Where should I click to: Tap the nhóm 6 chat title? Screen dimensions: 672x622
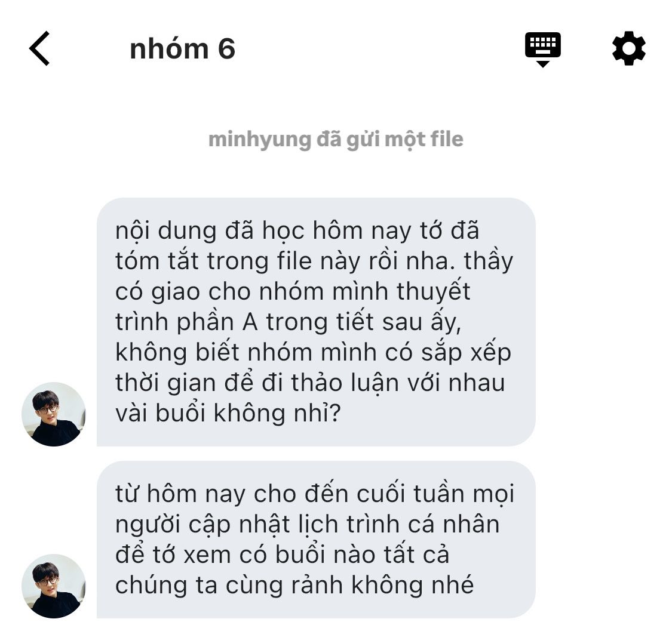click(183, 49)
